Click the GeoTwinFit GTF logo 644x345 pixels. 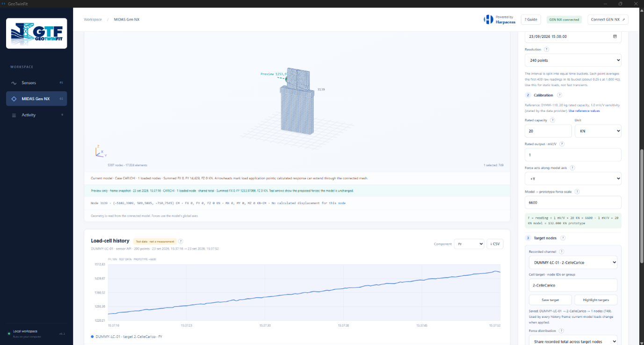tap(36, 33)
